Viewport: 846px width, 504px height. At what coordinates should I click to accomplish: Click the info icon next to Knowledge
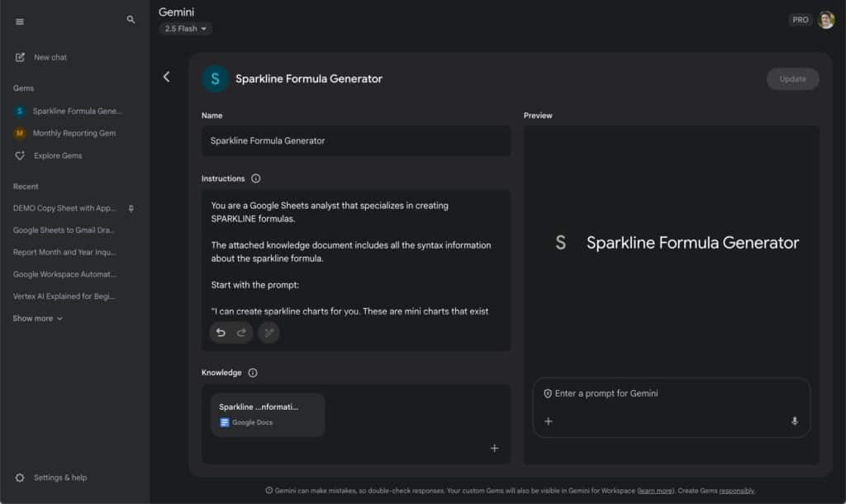[x=254, y=373]
